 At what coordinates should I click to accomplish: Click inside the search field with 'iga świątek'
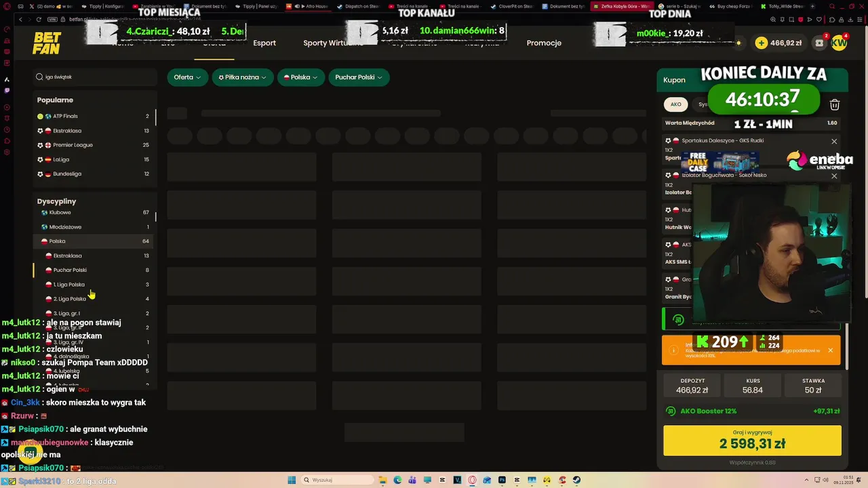point(95,77)
